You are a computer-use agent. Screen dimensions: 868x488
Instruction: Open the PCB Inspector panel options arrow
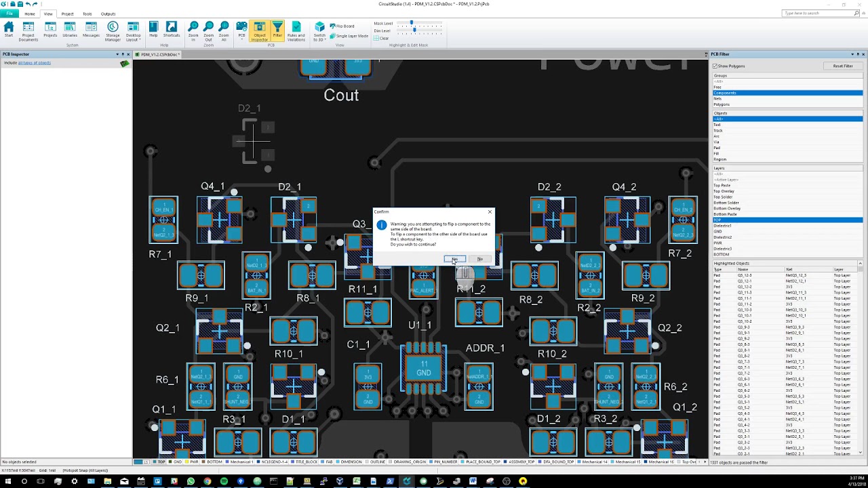coord(117,54)
